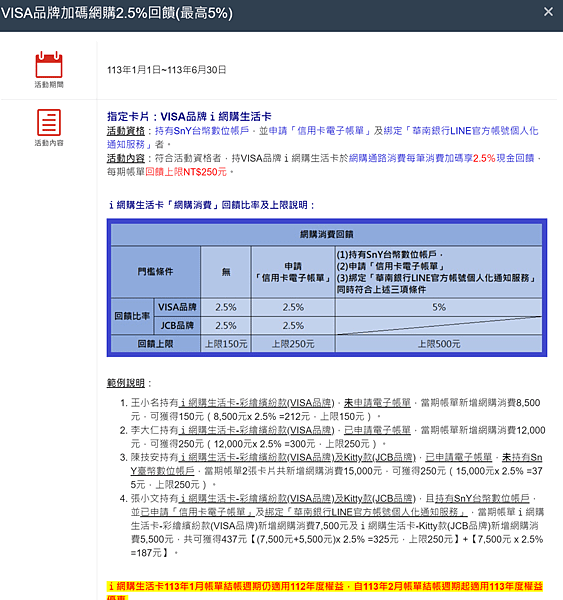Click table header 網購消費回饋
Viewport: 563px width, 600px height.
[326, 234]
